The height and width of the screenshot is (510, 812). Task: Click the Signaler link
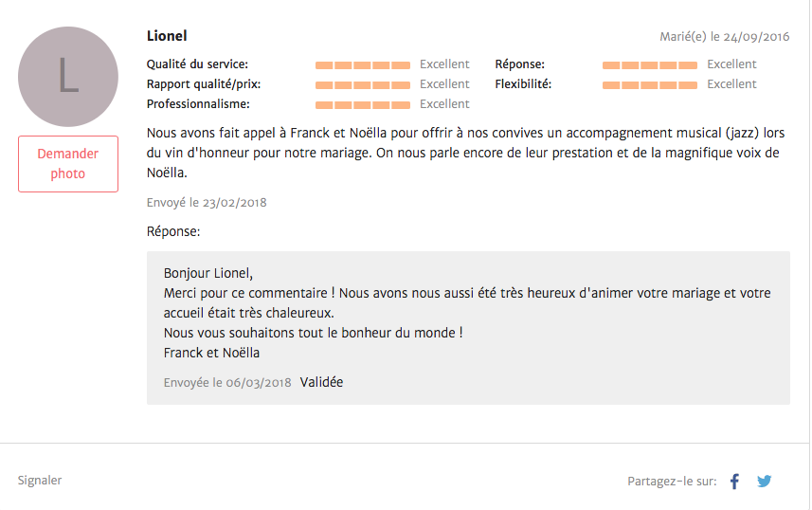coord(40,481)
